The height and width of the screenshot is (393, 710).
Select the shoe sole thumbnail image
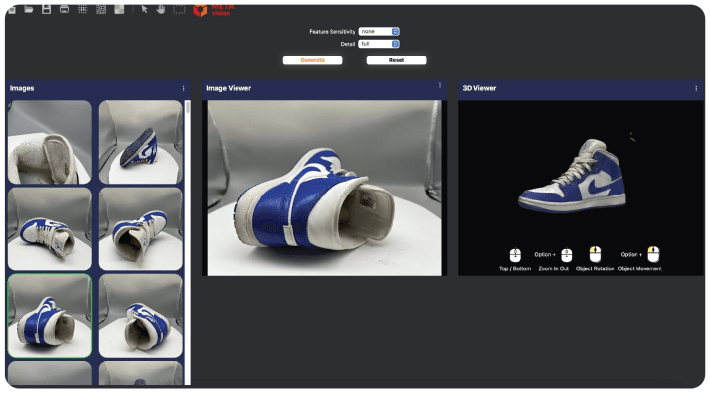tap(141, 142)
